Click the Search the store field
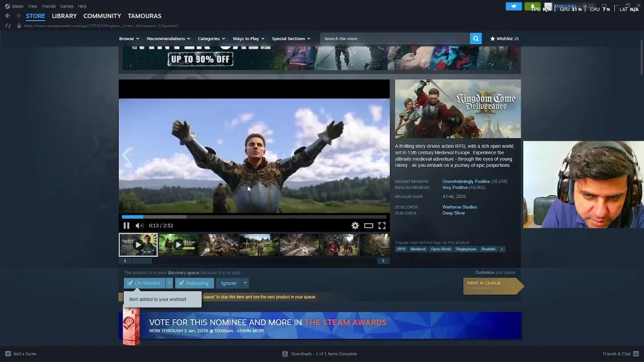This screenshot has height=362, width=644. pyautogui.click(x=395, y=39)
